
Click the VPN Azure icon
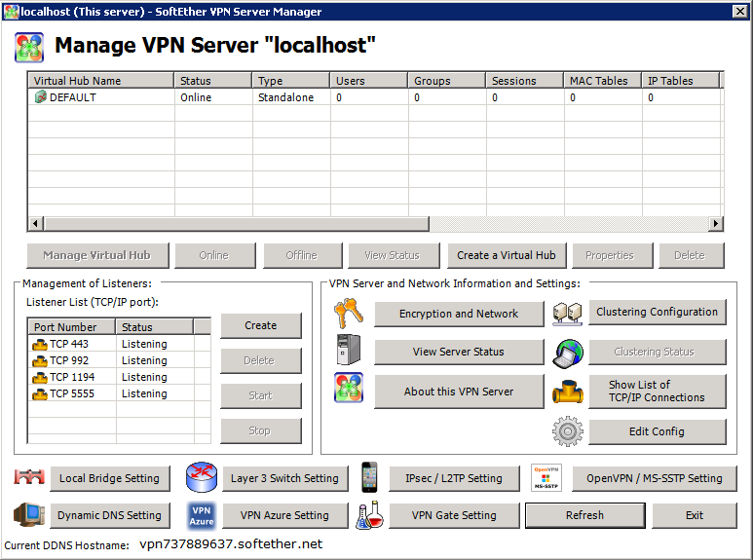[x=201, y=515]
